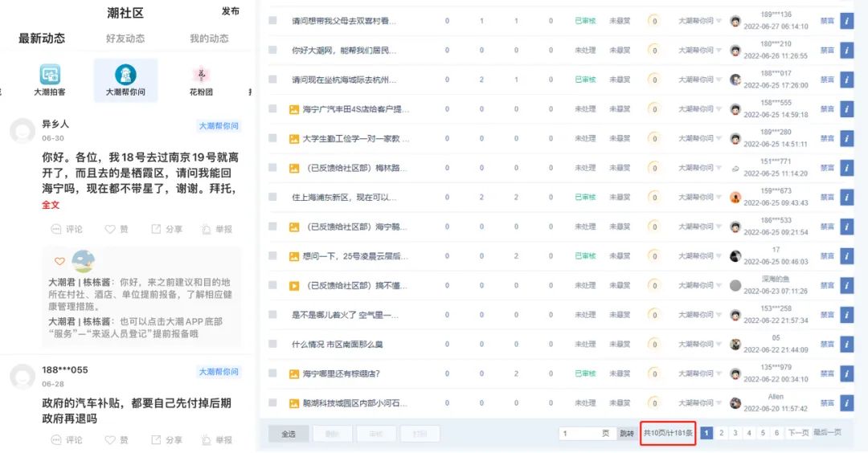
Task: Open video icon on 搞不懂 post row
Action: coord(294,286)
